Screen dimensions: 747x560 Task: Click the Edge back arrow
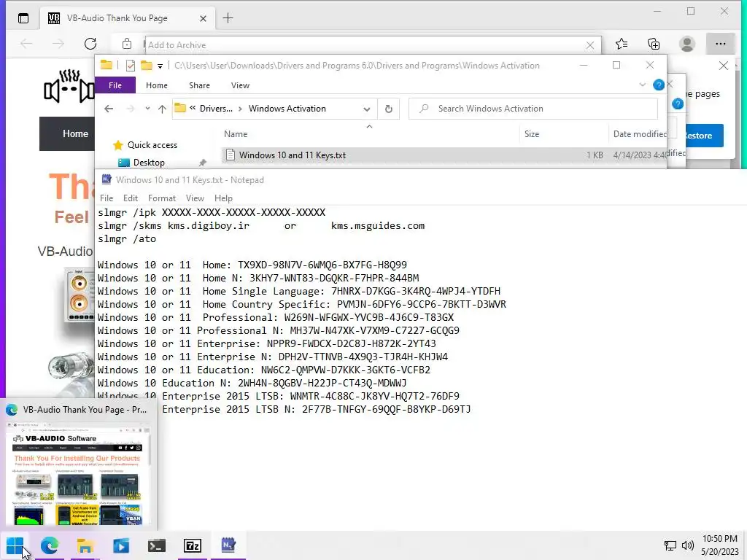26,44
